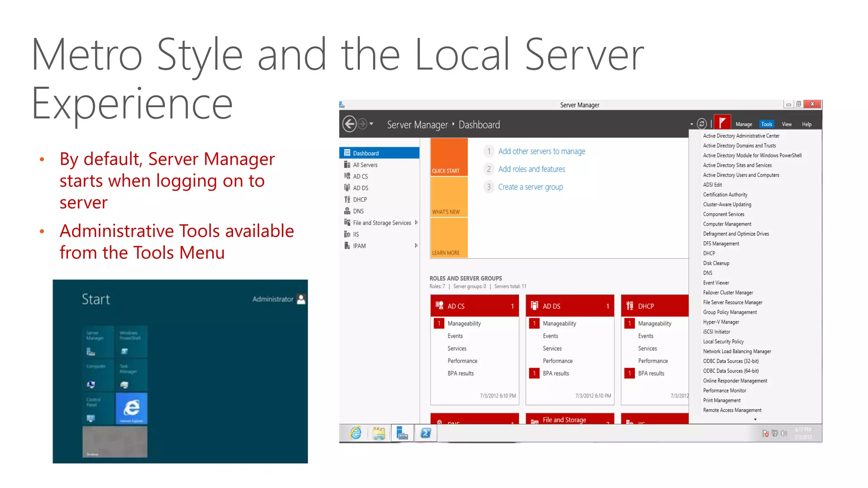Screen dimensions: 868x488
Task: Click the volume speaker icon in the tray
Action: [784, 433]
